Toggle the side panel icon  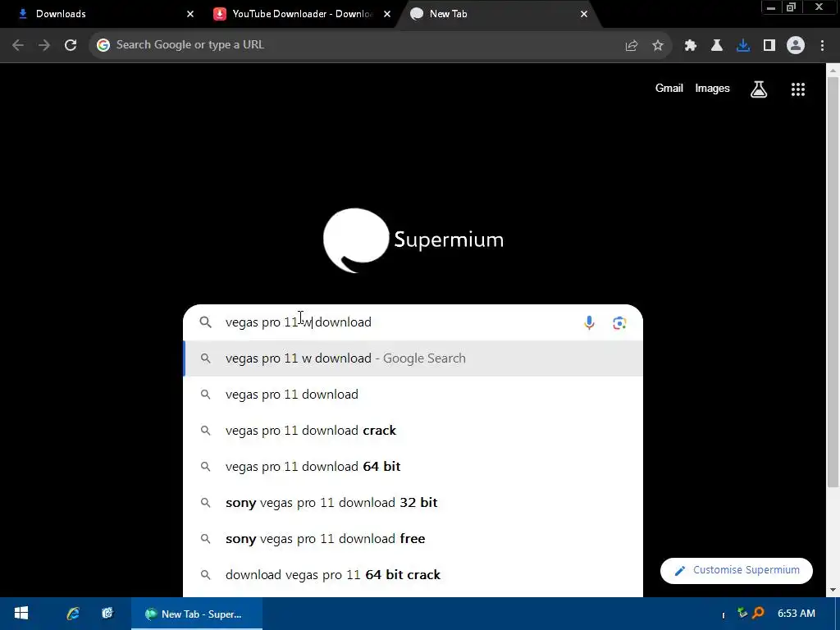click(769, 46)
